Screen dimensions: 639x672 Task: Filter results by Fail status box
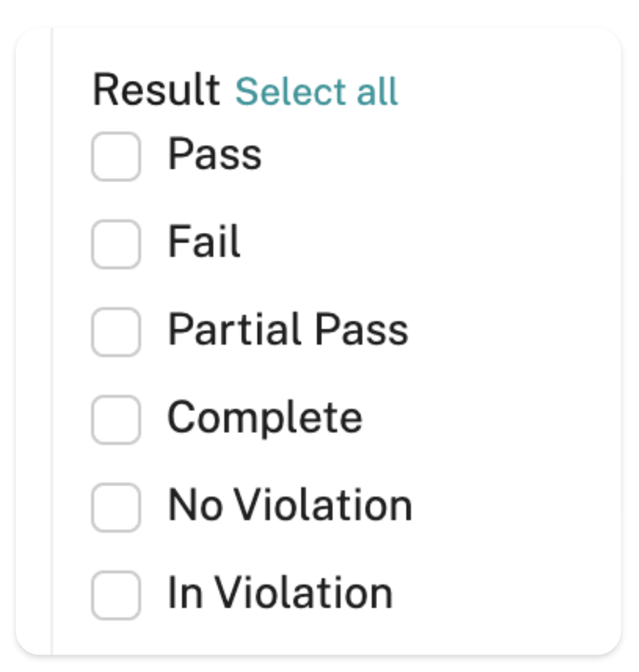(x=116, y=244)
